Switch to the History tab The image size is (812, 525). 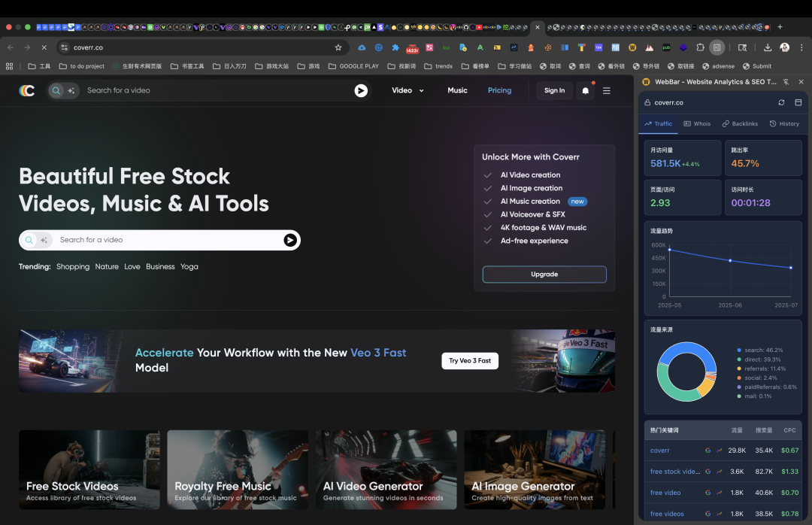[784, 124]
